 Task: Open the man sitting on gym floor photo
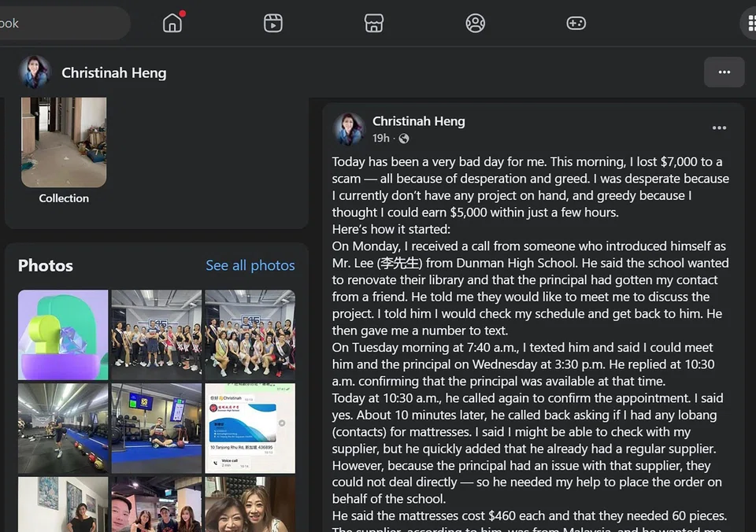(x=157, y=428)
